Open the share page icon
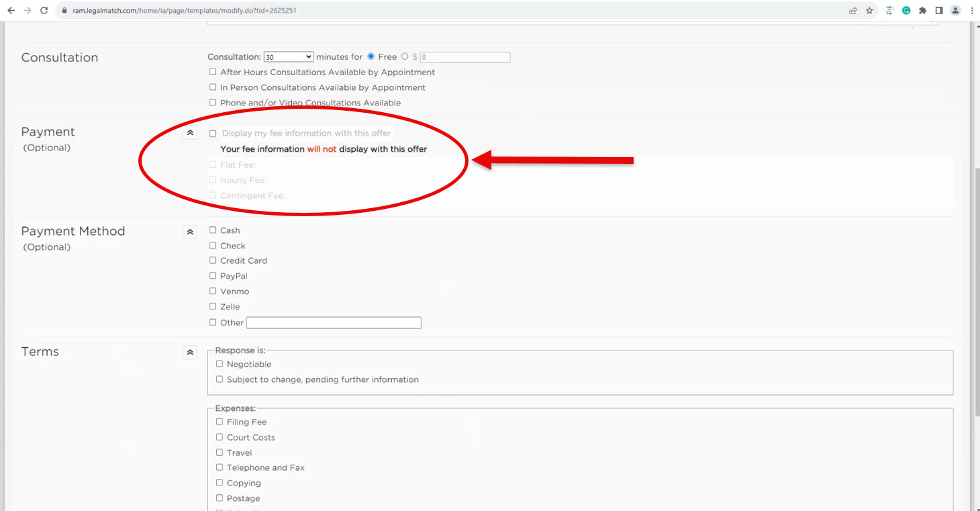Viewport: 980px width, 511px height. click(x=852, y=11)
